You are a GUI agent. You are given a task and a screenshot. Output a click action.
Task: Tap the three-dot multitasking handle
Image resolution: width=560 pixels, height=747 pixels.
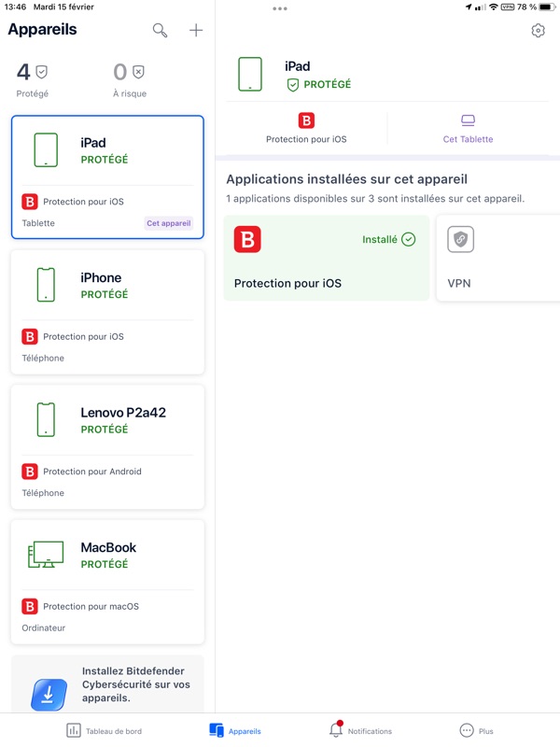tap(280, 8)
